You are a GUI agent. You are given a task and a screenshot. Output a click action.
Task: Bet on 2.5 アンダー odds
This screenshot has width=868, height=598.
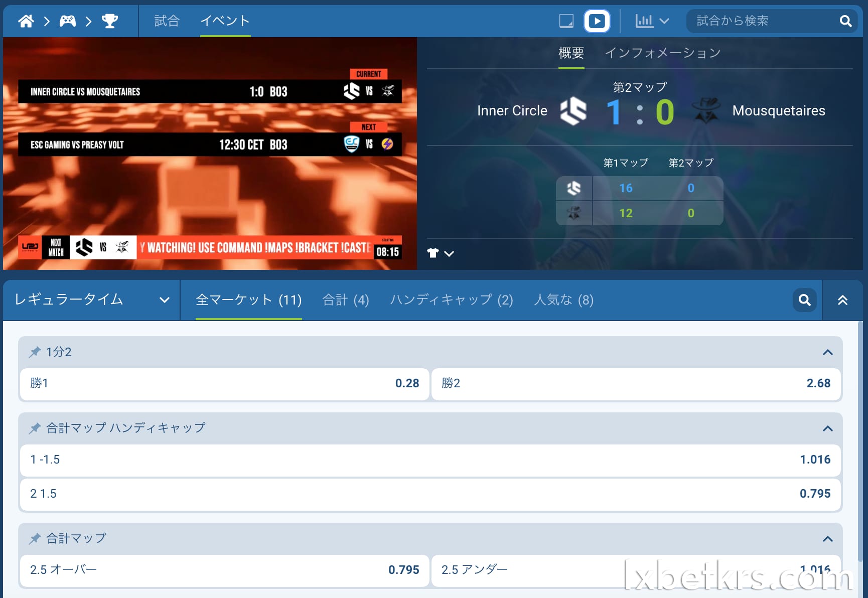[x=636, y=570]
